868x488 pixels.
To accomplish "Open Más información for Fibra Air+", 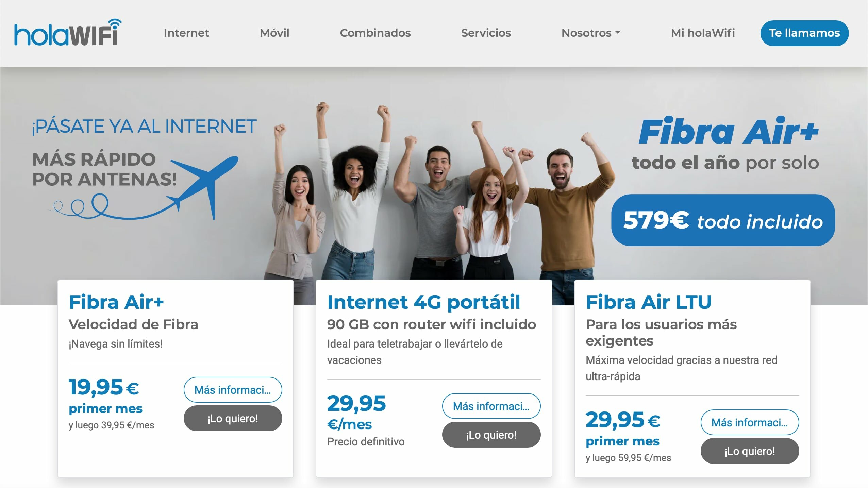I will (x=233, y=390).
